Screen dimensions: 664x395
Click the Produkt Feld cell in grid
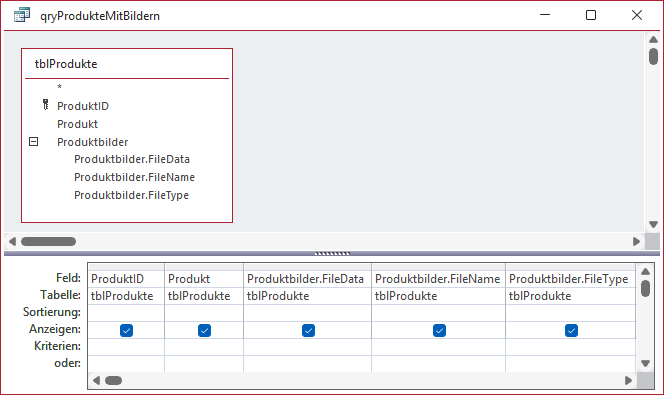pos(204,279)
